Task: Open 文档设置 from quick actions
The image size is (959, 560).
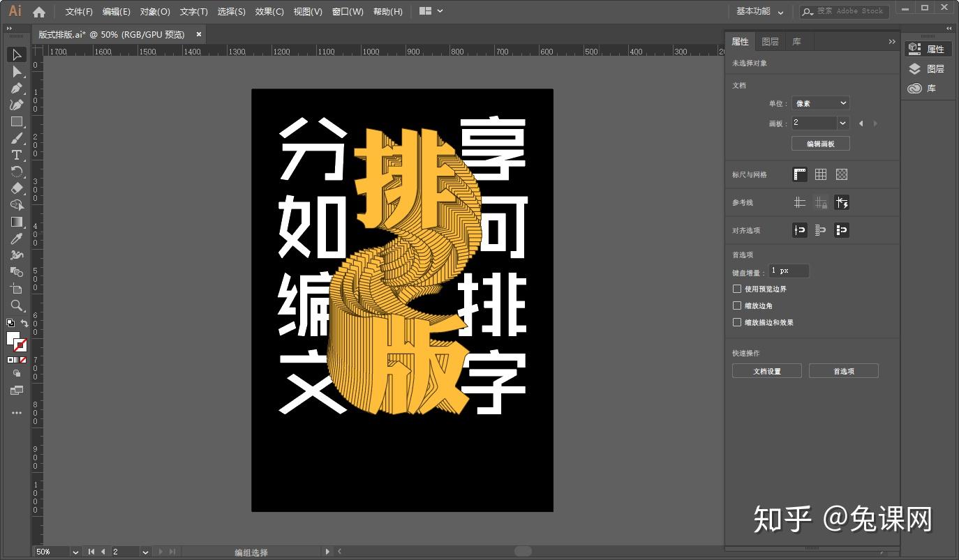Action: (766, 370)
